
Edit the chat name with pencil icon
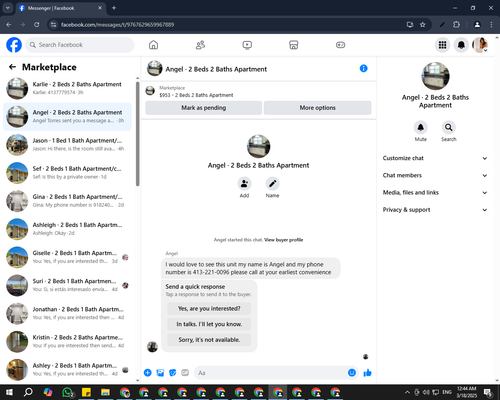(x=272, y=183)
